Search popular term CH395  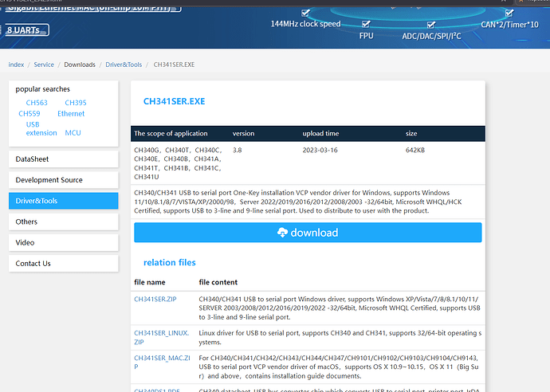point(76,103)
